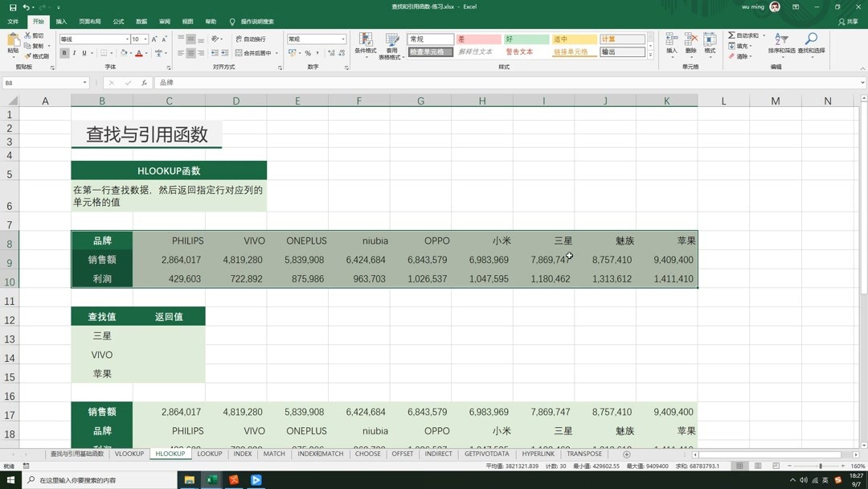Toggle bold formatting on selected cell
868x489 pixels.
63,53
